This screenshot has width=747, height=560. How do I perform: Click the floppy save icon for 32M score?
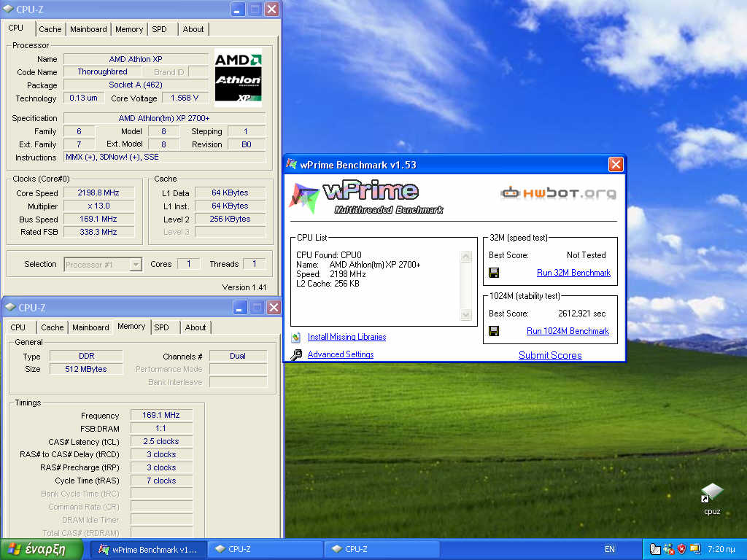494,273
